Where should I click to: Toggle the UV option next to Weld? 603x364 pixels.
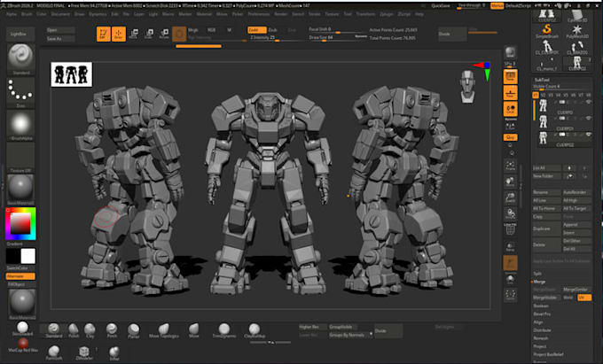coord(584,298)
